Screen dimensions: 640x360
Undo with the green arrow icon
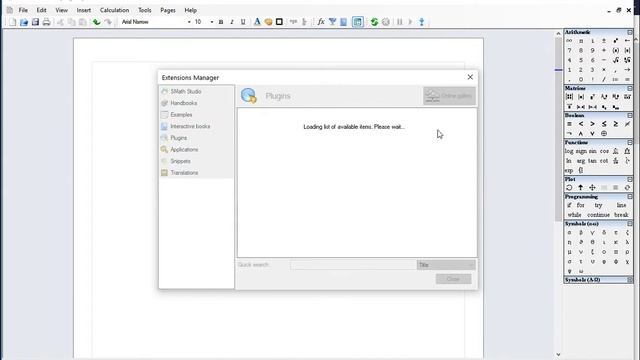click(96, 22)
